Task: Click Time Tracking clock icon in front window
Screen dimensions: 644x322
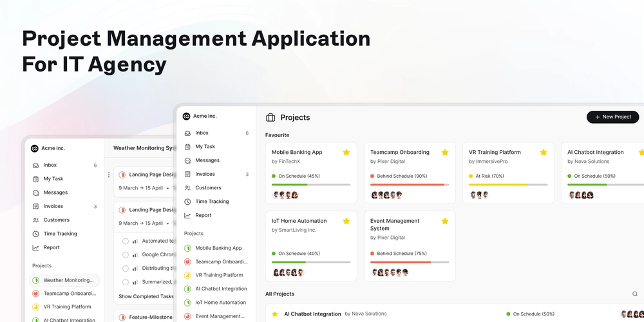Action: point(187,202)
